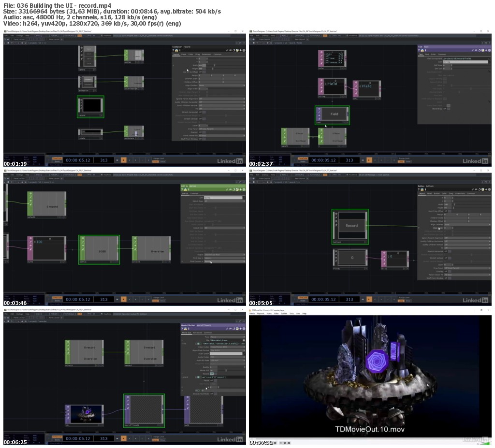Click plus icon in 00:01:19 parameter header
Image resolution: width=495 pixels, height=448 pixels.
241,50
